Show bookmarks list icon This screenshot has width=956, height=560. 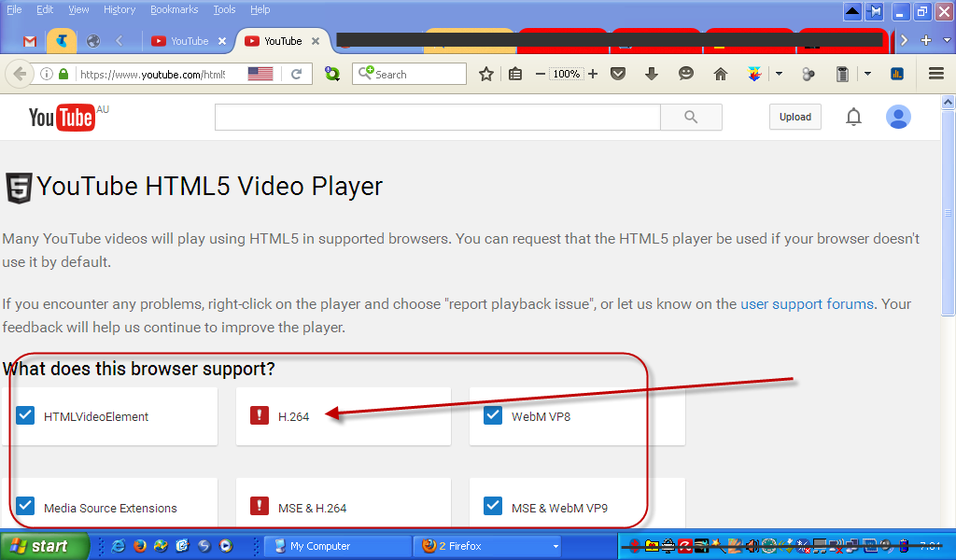[515, 75]
